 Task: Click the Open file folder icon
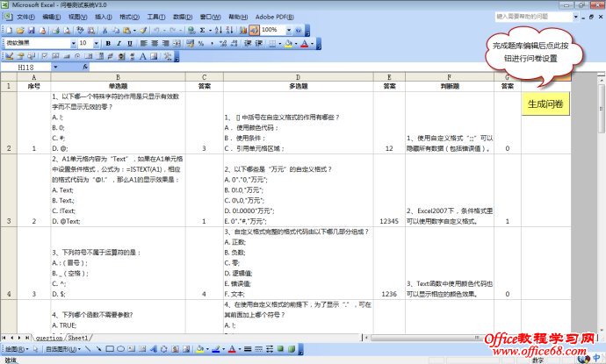pos(20,30)
